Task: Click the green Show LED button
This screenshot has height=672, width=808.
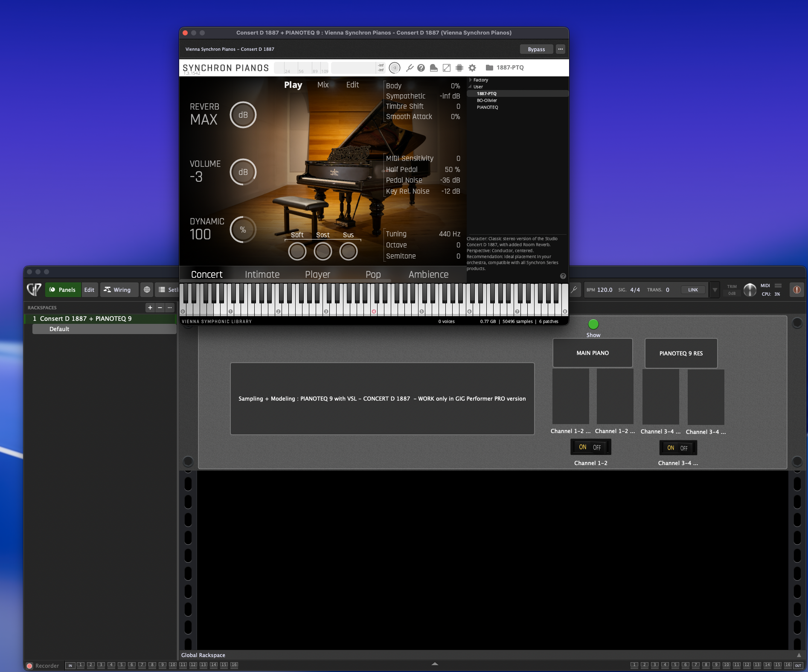Action: pos(593,324)
